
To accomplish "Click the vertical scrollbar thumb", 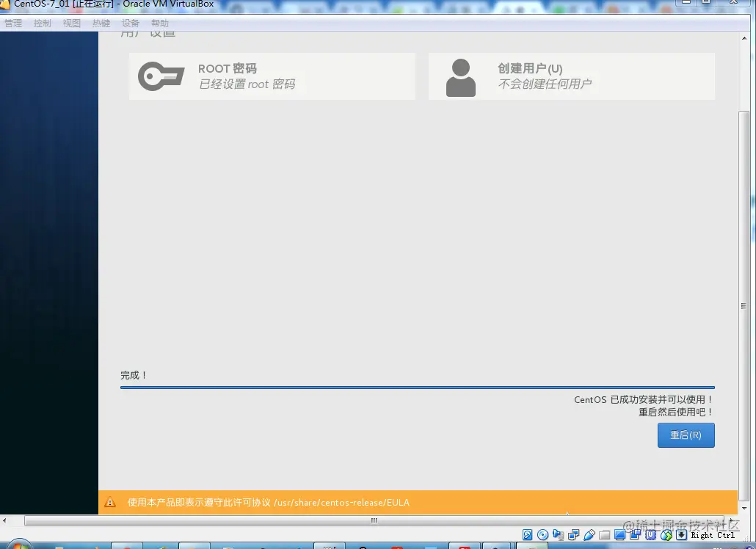I will pos(744,306).
